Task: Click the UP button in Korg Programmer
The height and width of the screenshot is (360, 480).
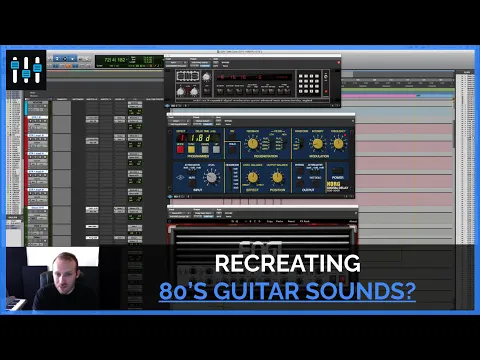Action: pos(216,149)
